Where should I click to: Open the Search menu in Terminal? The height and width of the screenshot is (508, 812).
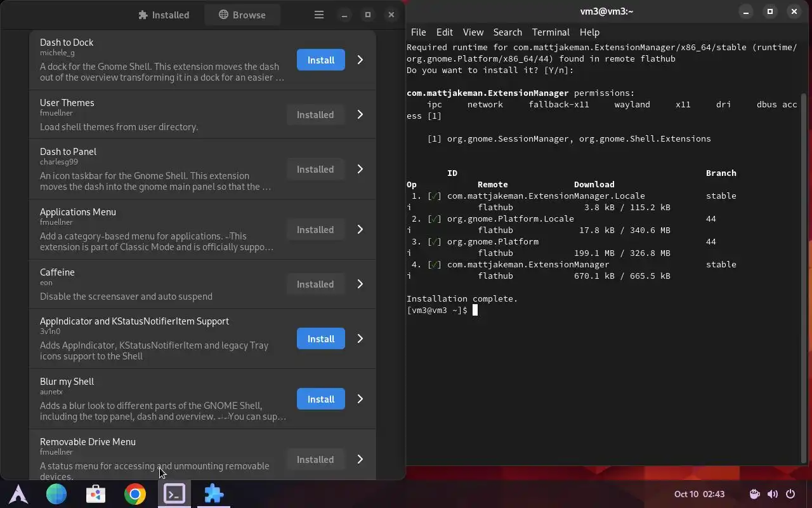(507, 32)
